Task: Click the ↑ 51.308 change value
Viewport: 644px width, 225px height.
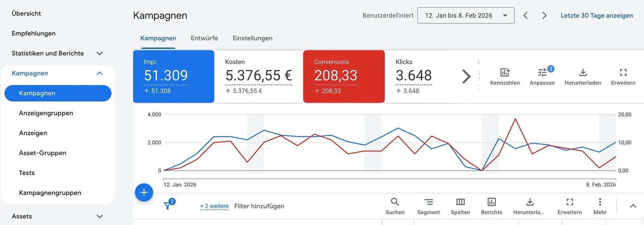Action: [x=157, y=91]
